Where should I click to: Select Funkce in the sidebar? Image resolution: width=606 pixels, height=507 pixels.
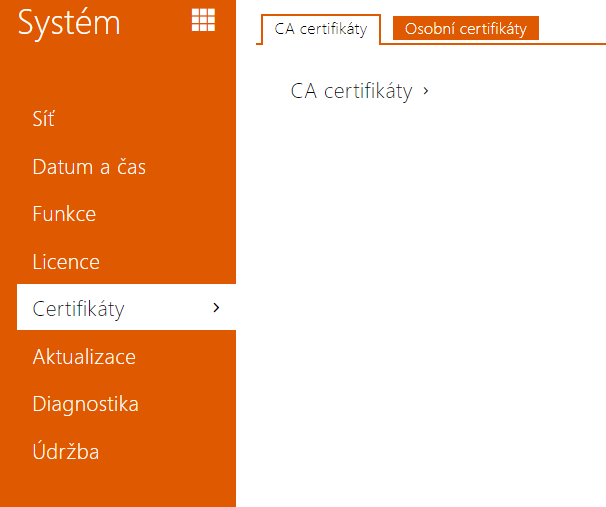[x=64, y=214]
